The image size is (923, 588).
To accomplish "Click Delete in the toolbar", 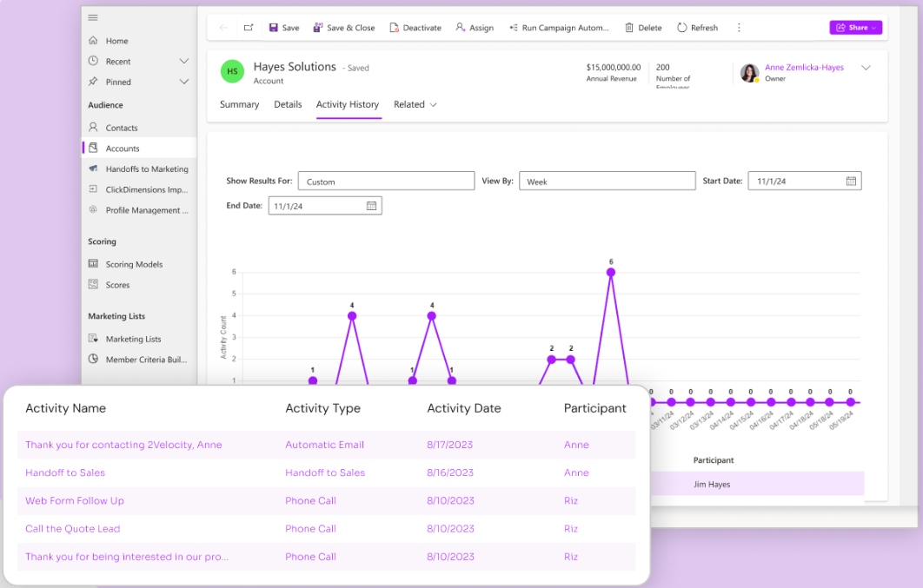I will tap(643, 28).
